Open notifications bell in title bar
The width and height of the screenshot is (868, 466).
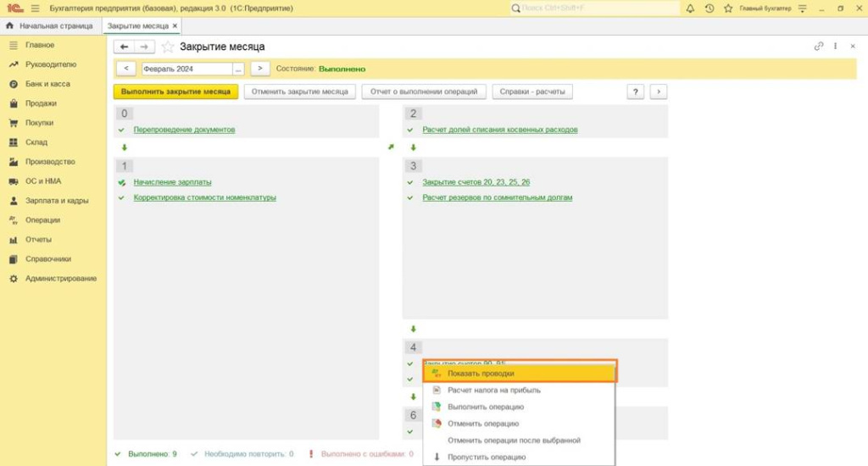pyautogui.click(x=690, y=8)
